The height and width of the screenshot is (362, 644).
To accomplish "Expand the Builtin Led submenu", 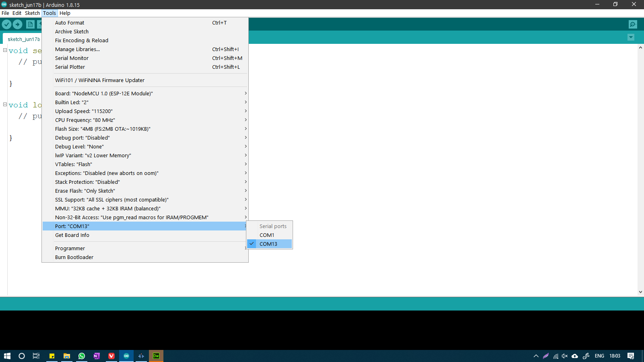I will pos(145,103).
